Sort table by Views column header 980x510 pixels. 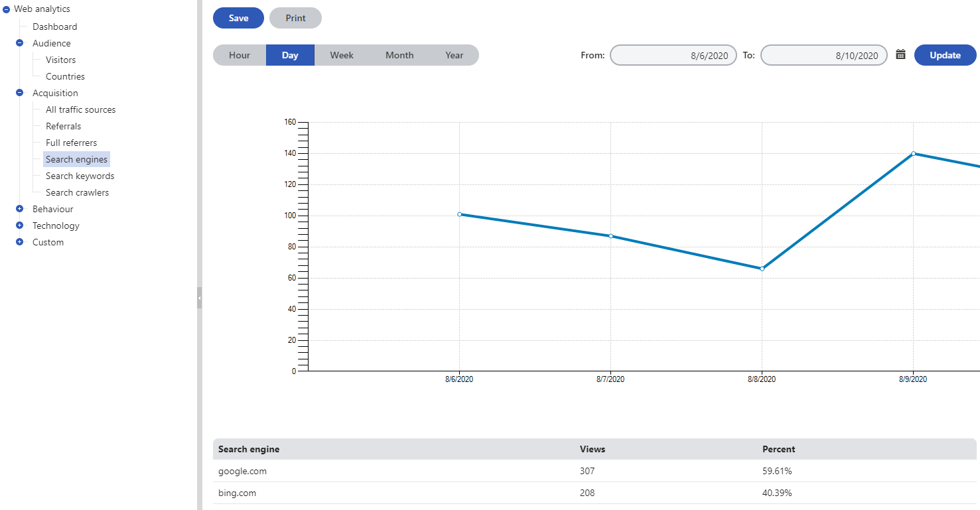[x=592, y=449]
